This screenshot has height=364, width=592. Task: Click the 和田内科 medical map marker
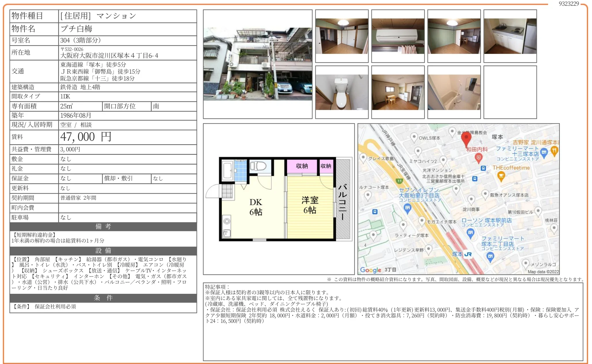(x=478, y=158)
